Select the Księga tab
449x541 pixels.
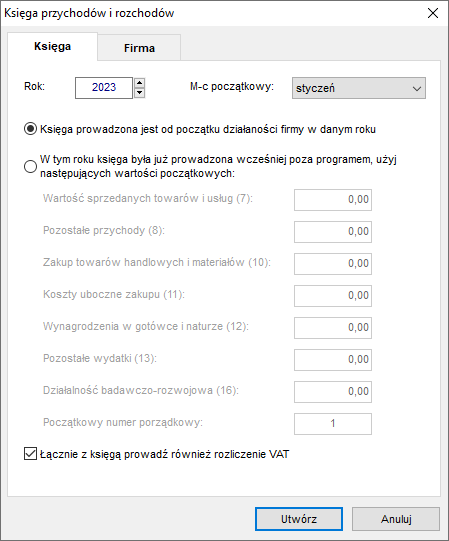[x=52, y=46]
